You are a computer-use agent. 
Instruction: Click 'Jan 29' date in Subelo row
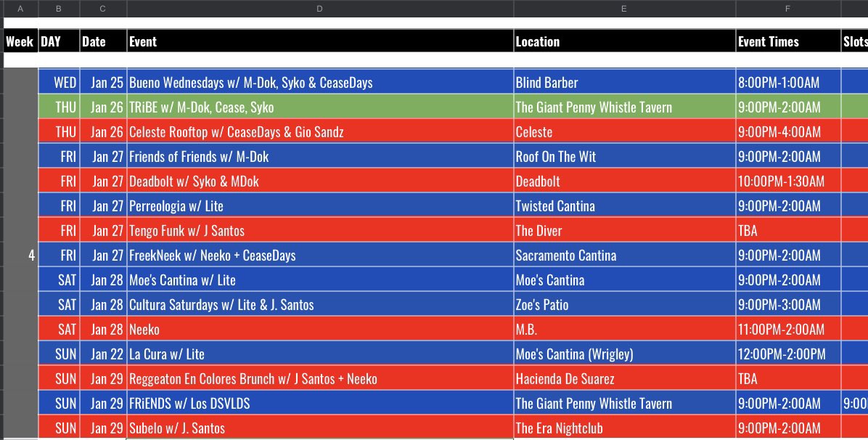tap(103, 427)
